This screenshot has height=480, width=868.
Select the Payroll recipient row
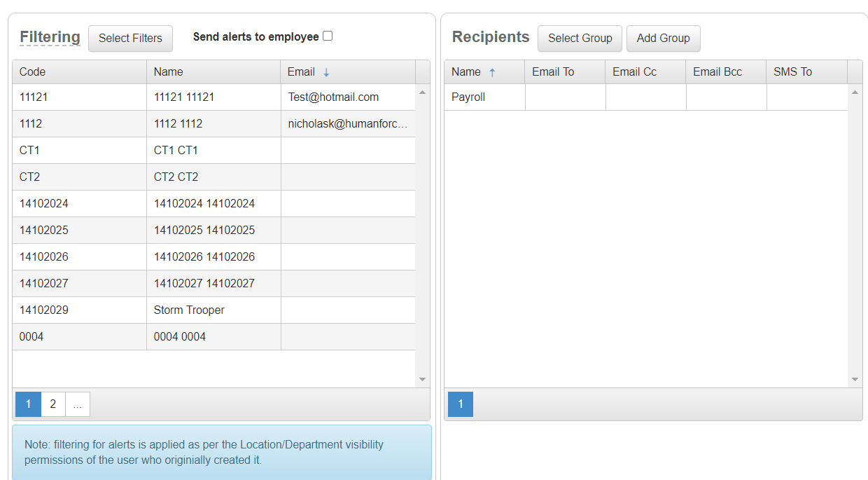(645, 97)
